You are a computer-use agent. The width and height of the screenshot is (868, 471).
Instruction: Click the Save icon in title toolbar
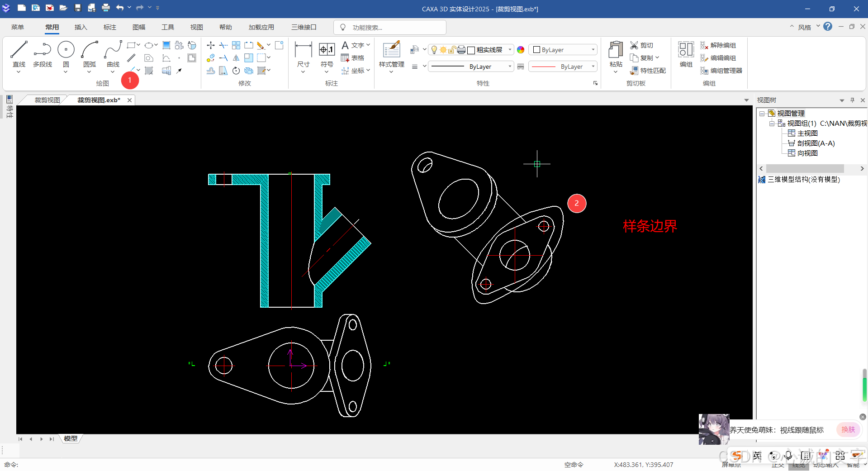click(77, 8)
